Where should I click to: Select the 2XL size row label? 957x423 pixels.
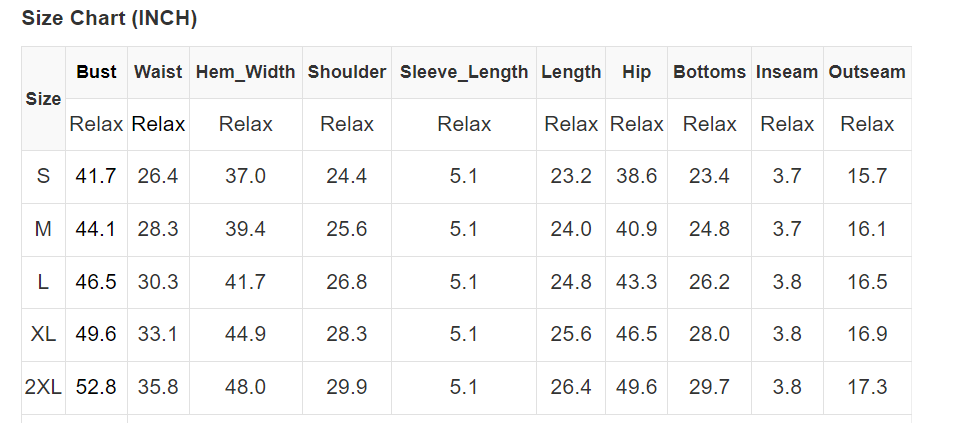coord(43,387)
